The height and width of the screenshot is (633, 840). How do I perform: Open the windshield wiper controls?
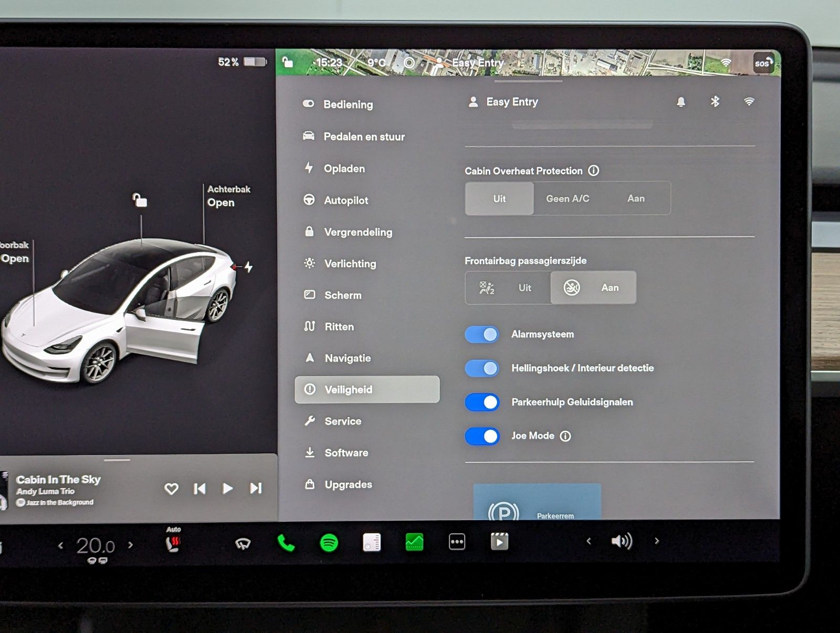pos(243,543)
